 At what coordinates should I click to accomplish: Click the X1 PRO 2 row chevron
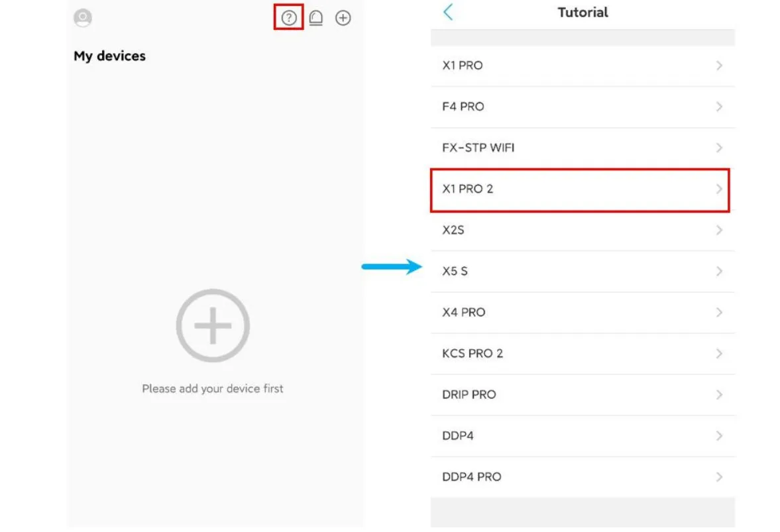click(719, 189)
